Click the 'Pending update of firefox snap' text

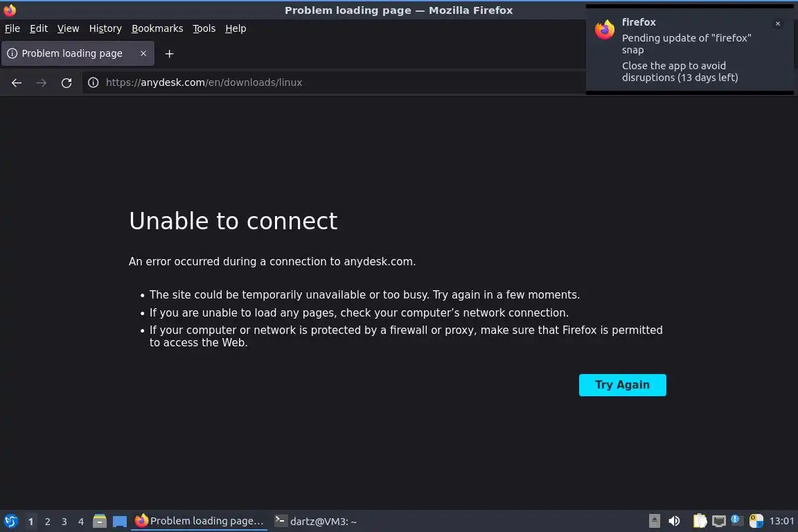[686, 44]
